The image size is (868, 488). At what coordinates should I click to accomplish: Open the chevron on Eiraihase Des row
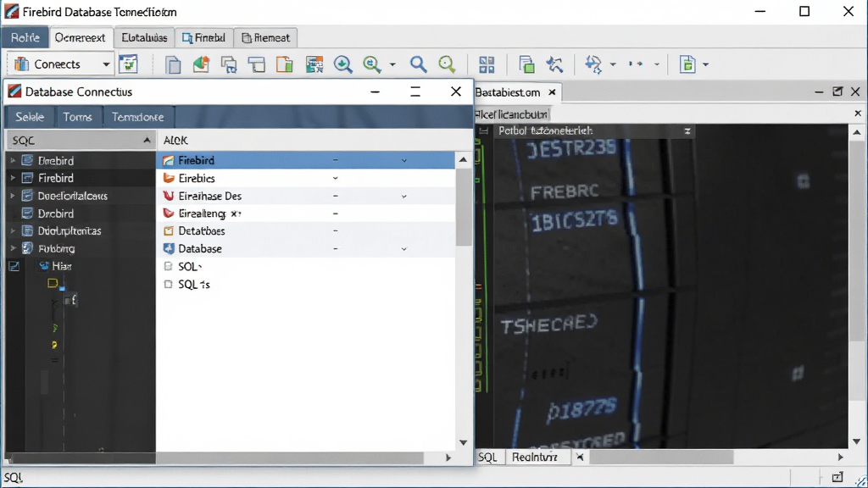pos(404,196)
